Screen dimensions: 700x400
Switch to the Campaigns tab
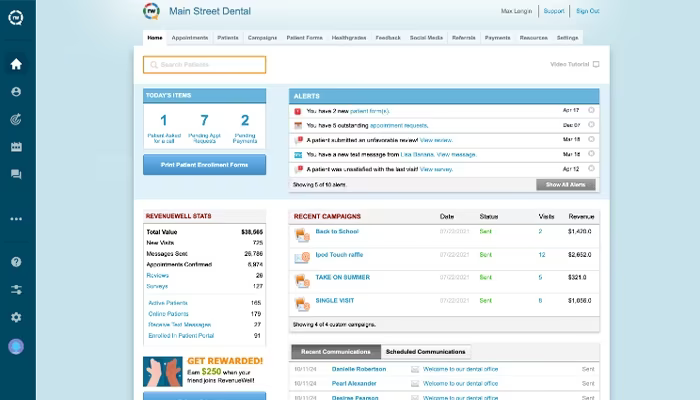[262, 38]
